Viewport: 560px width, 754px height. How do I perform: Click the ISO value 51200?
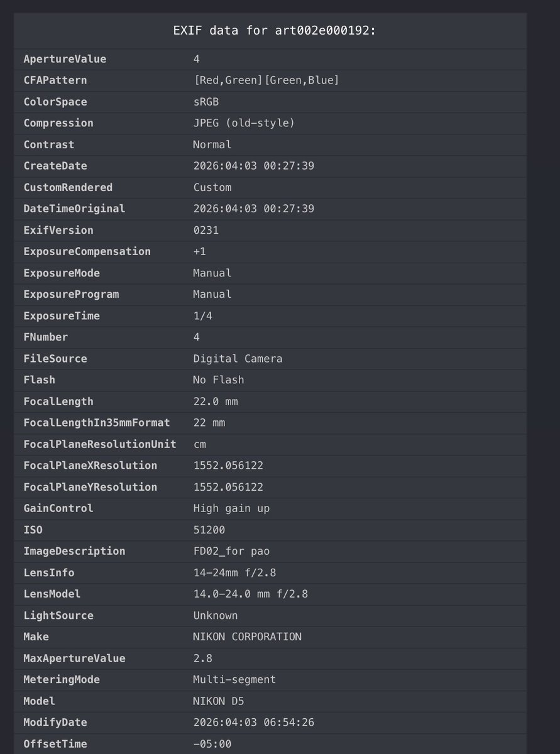coord(209,530)
